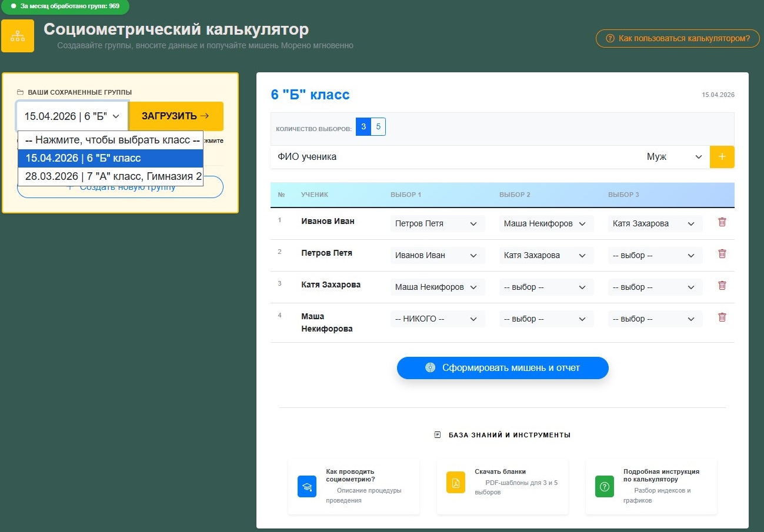Add a new student with the plus icon
Viewport: 764px width, 532px height.
722,156
